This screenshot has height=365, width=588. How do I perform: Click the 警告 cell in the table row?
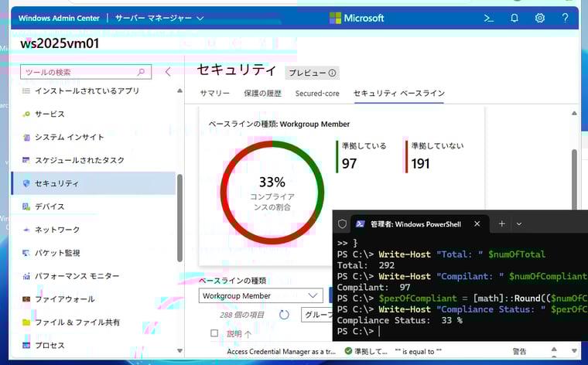[x=519, y=352]
